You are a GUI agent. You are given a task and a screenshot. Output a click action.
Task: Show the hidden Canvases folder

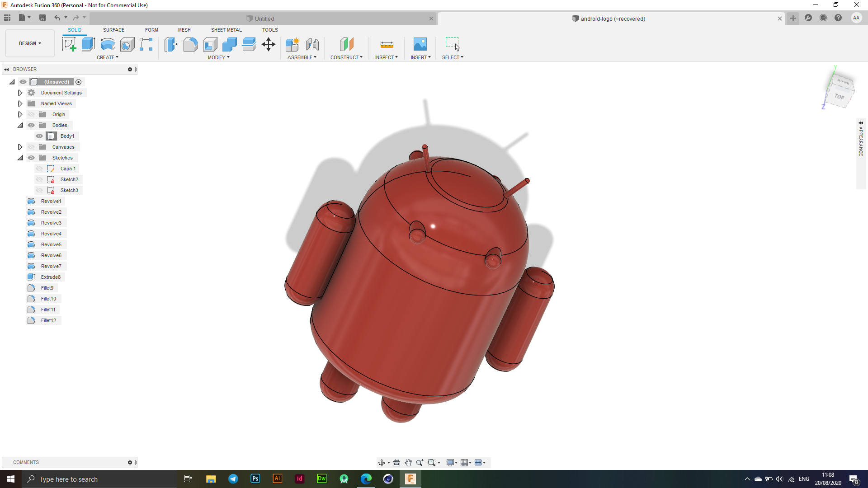31,147
